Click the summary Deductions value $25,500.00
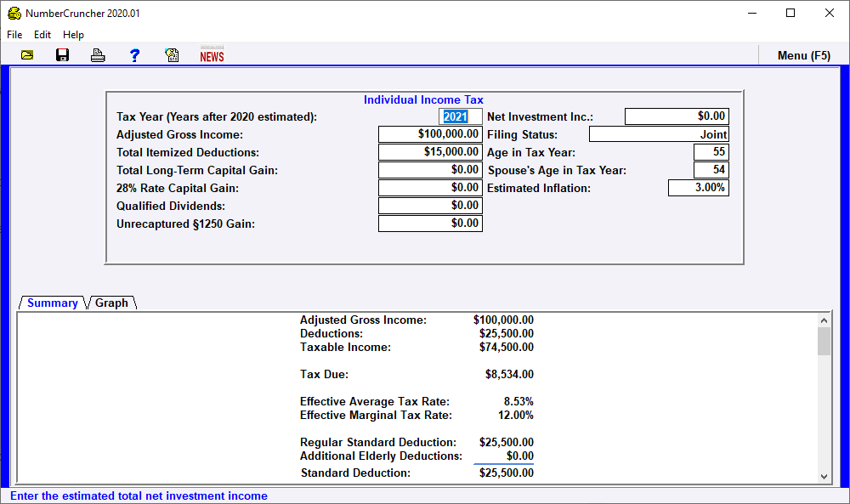The width and height of the screenshot is (850, 504). point(507,334)
